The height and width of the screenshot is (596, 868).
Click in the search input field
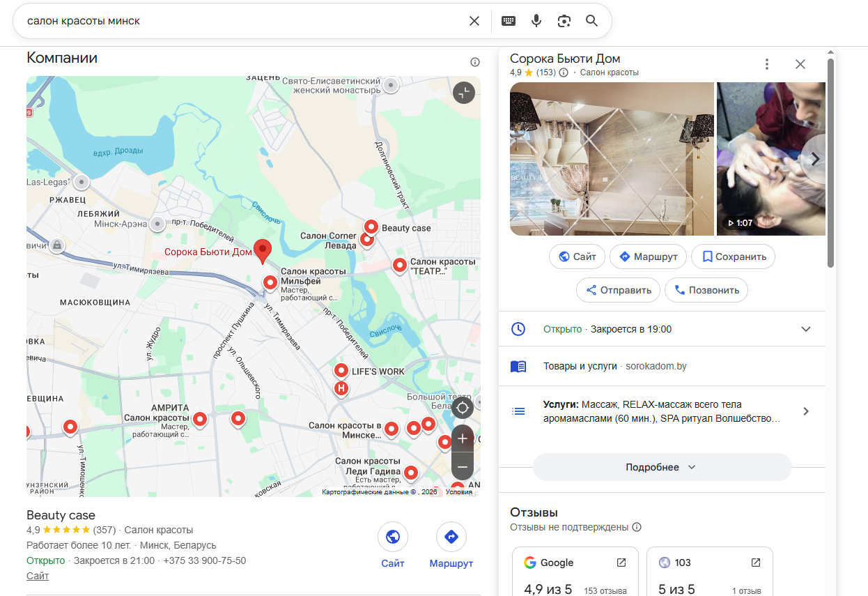pos(244,21)
